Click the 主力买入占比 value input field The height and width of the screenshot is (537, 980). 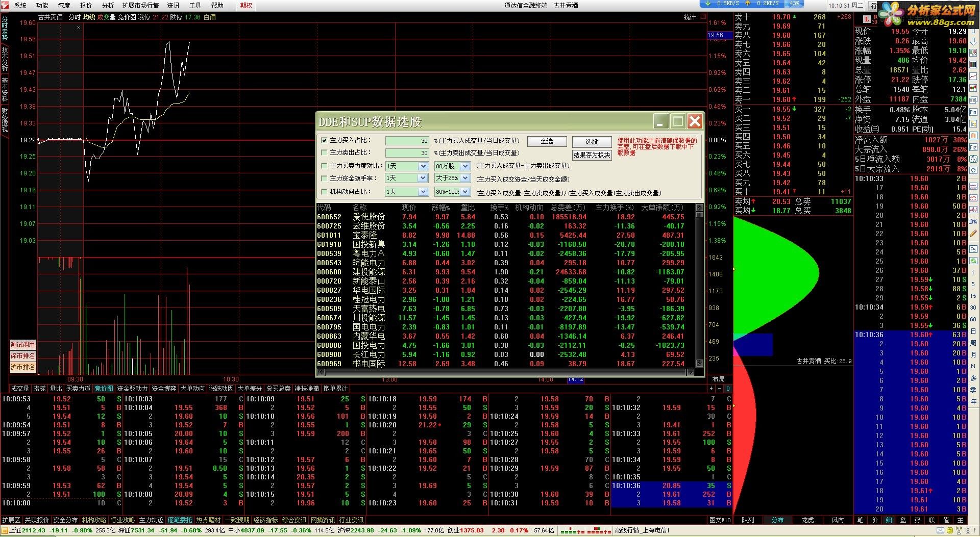(x=407, y=141)
